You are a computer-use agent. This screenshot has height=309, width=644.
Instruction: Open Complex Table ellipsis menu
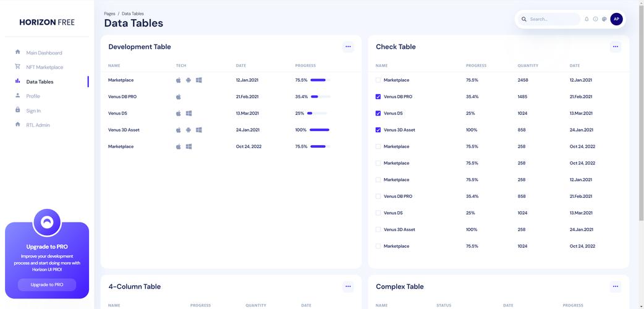[x=615, y=287]
